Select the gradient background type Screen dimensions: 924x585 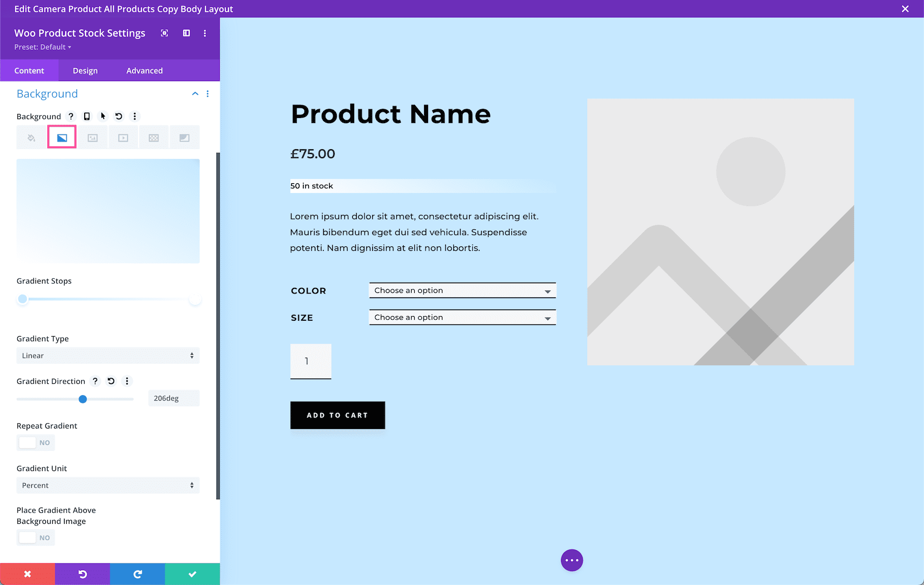61,137
